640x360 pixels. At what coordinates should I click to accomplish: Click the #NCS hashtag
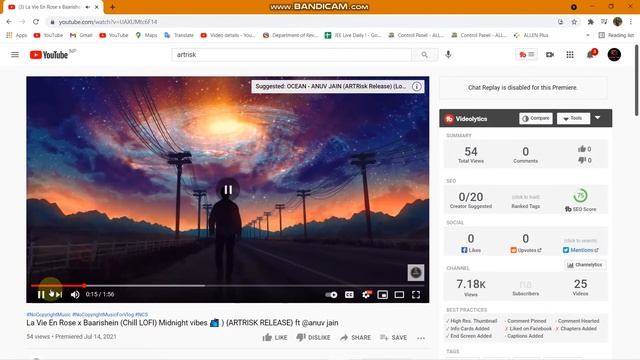point(142,315)
